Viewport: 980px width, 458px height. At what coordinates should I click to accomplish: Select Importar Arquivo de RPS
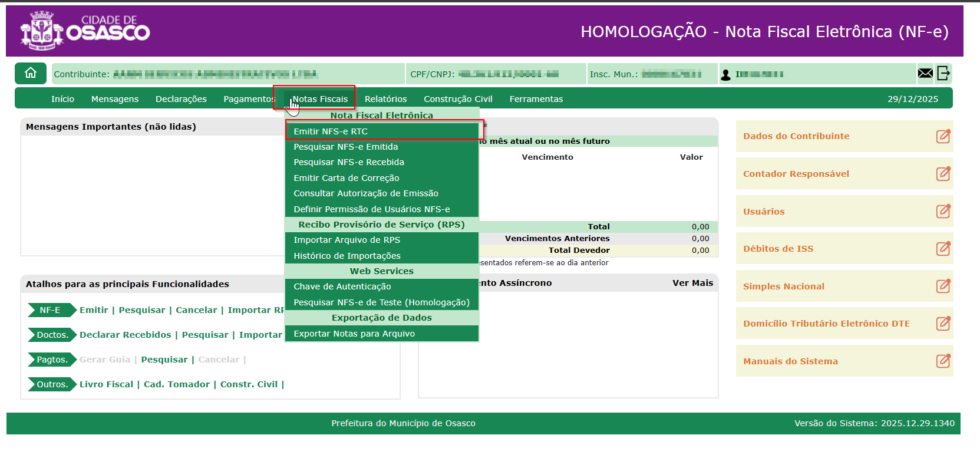tap(347, 240)
